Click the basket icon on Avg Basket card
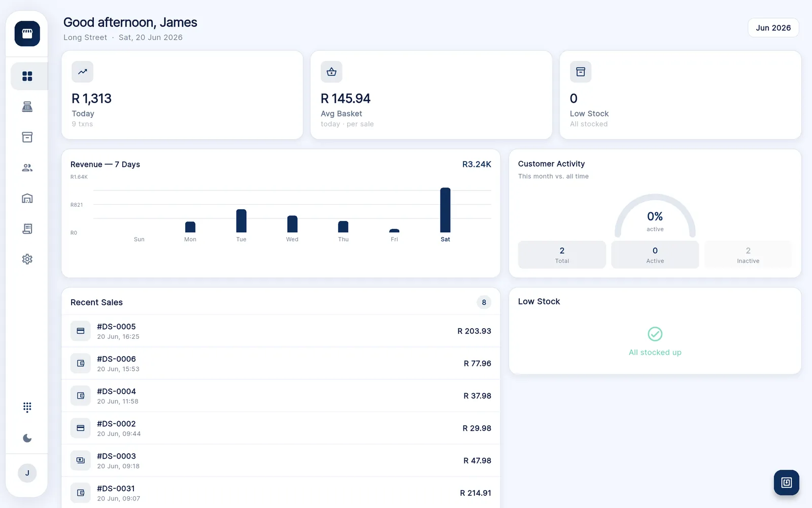Screen dimensions: 812x508 pyautogui.click(x=331, y=72)
